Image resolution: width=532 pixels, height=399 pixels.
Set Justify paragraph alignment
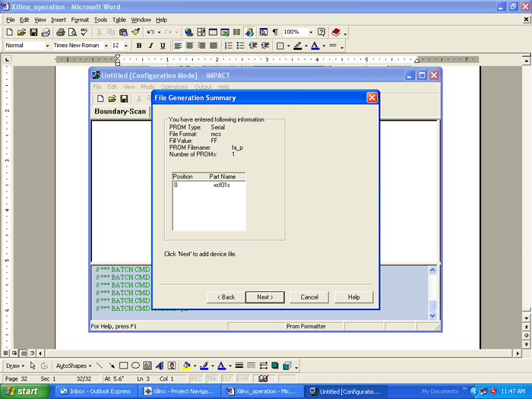pyautogui.click(x=214, y=46)
